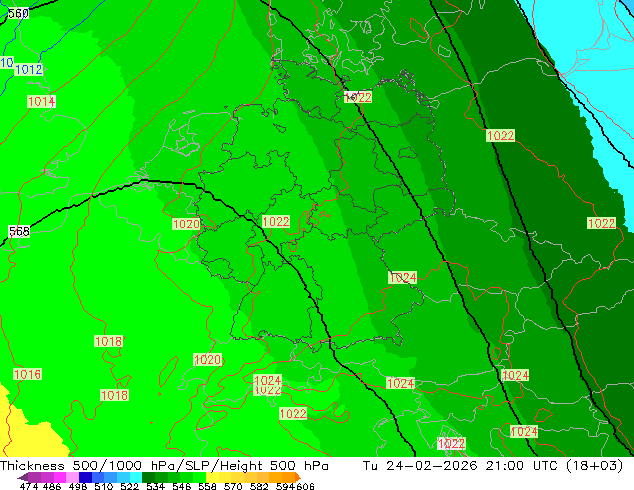Screen dimensions: 634x490
Task: Click the legend value 534
Action: click(155, 486)
